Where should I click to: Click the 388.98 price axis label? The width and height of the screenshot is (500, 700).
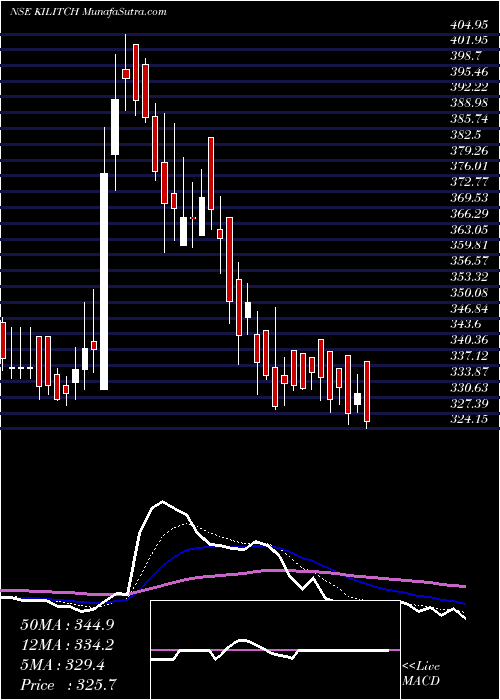(x=470, y=103)
